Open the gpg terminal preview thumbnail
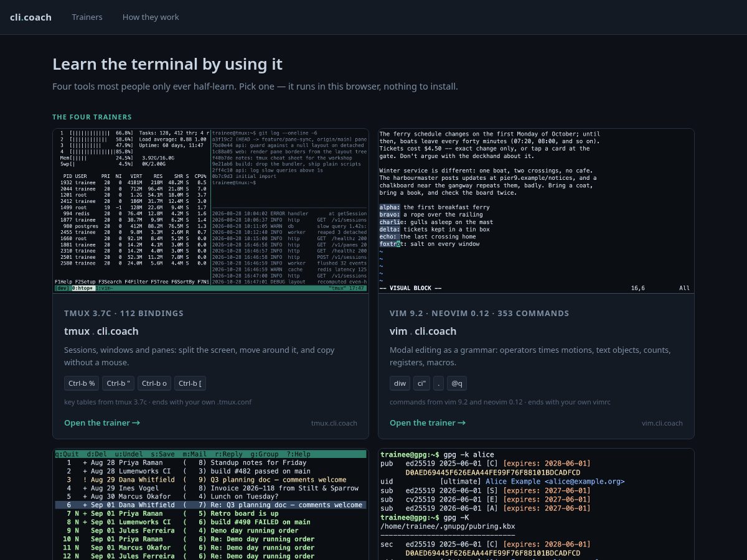 536,505
